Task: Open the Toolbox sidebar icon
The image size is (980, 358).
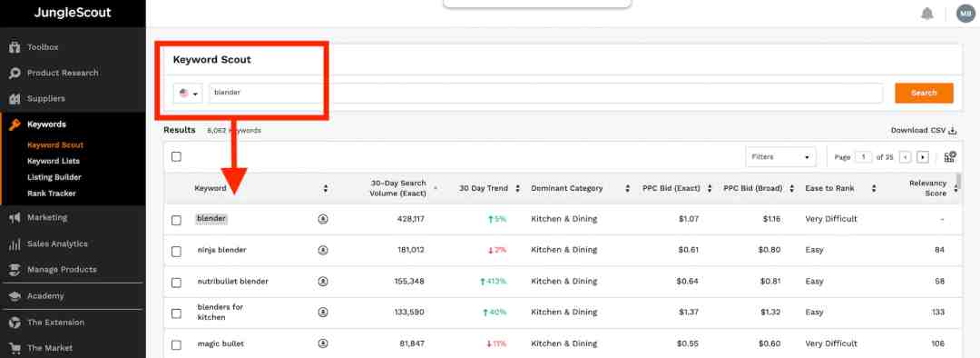Action: tap(15, 47)
